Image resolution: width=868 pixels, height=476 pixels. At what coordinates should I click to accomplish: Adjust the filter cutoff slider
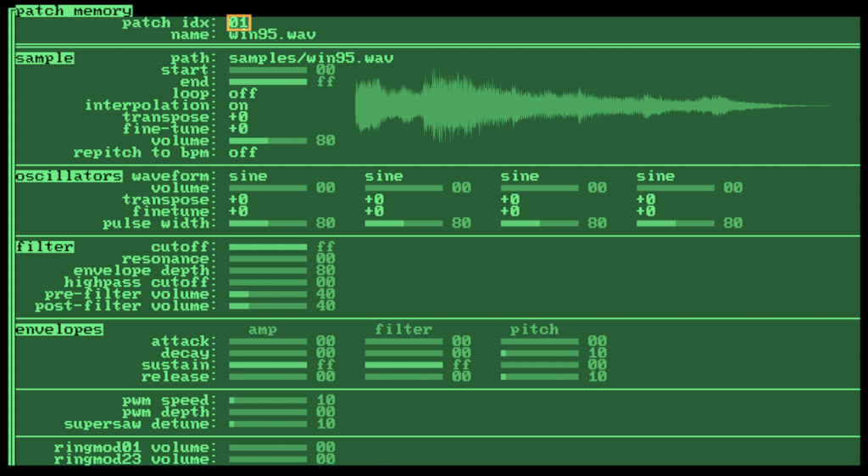(268, 247)
